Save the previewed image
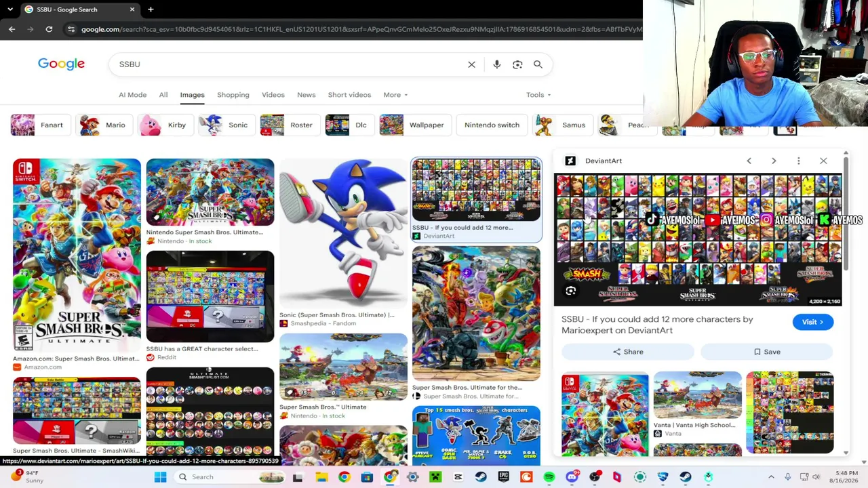868x488 pixels. pos(767,352)
